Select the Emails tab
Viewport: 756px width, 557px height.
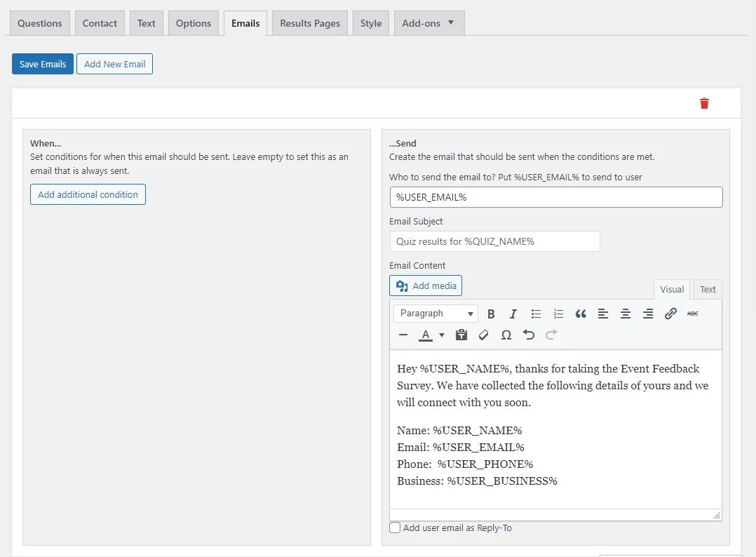click(x=245, y=23)
